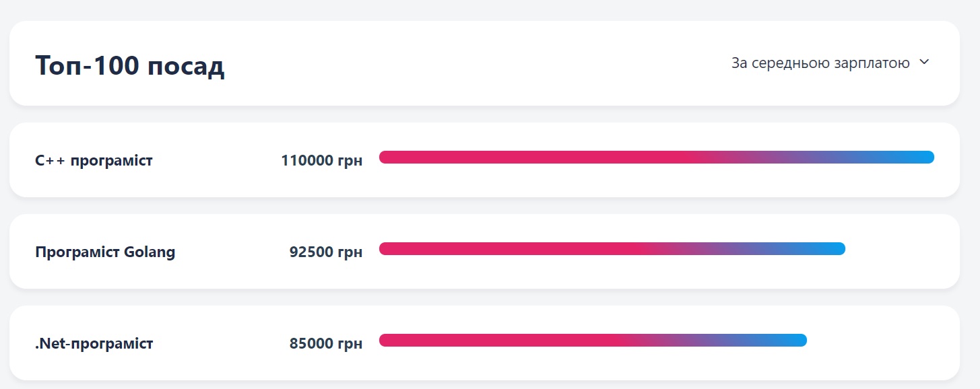The width and height of the screenshot is (980, 389).
Task: Click the .Net-програміст salary bar
Action: click(593, 341)
